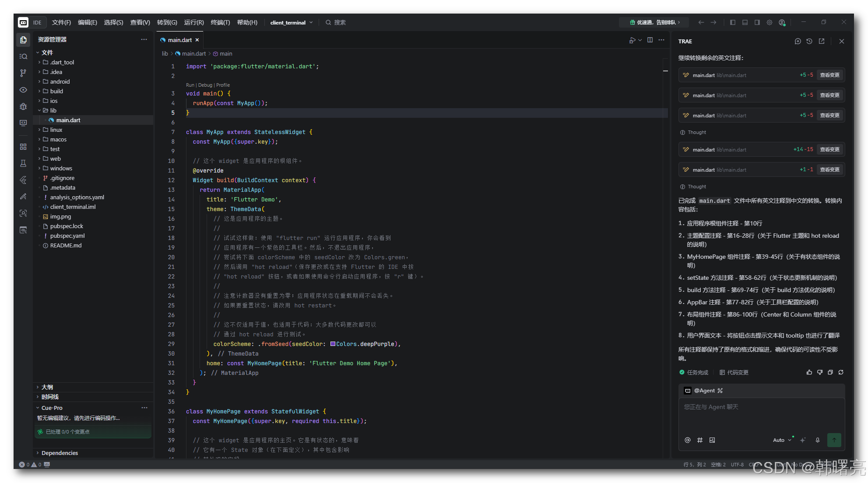Send the chat message with arrow button
The width and height of the screenshot is (868, 483).
(834, 440)
